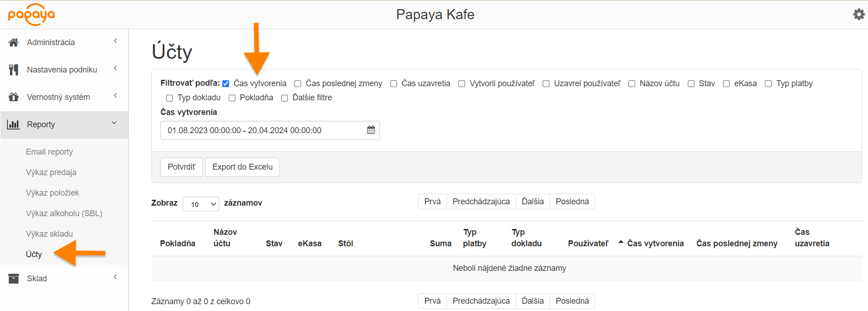
Task: Click the Reporty bar chart icon
Action: pyautogui.click(x=14, y=124)
